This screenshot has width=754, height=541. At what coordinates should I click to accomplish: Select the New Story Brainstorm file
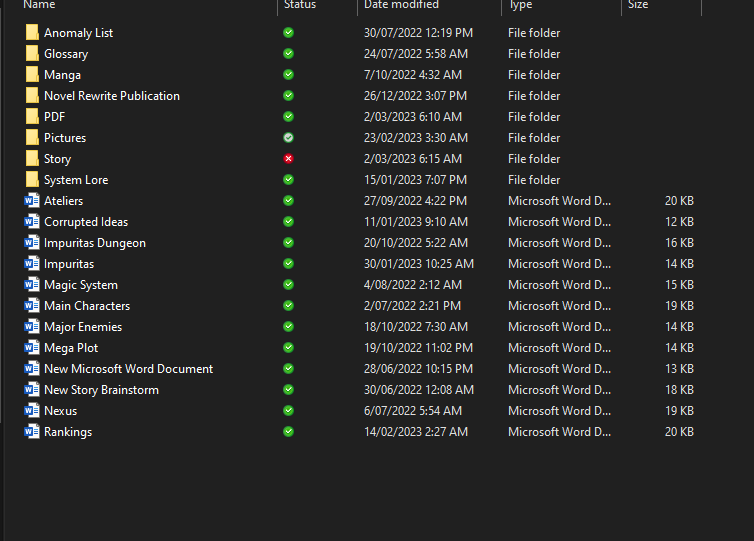tap(101, 390)
